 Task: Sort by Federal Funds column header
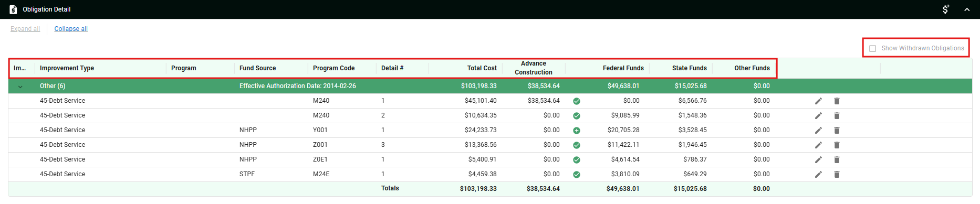623,68
